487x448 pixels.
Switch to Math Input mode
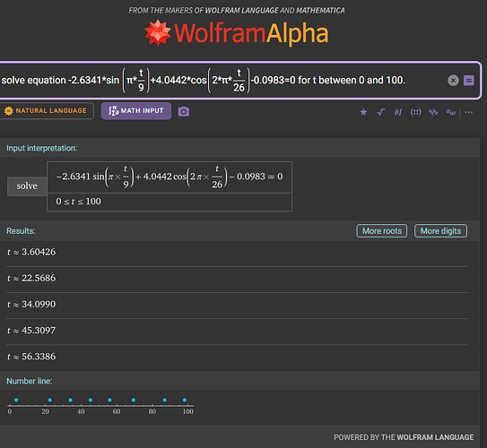point(136,111)
